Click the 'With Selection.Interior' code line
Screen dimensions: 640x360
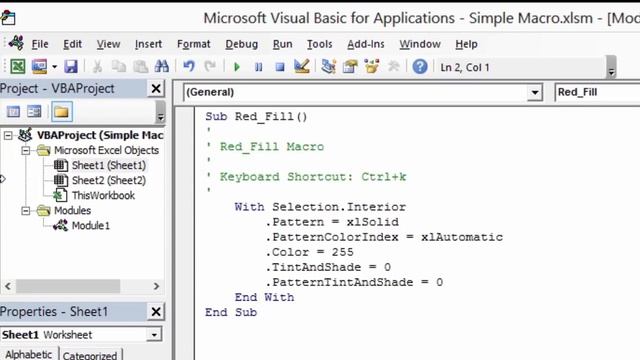tap(320, 207)
